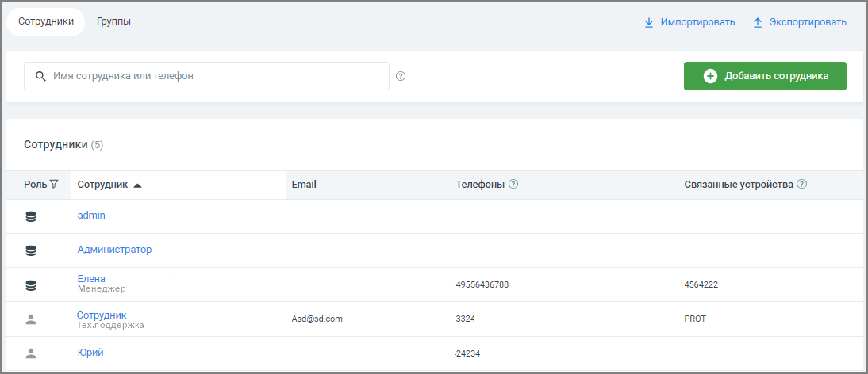Open the Роль filter funnel icon
This screenshot has height=374, width=868.
(x=54, y=185)
